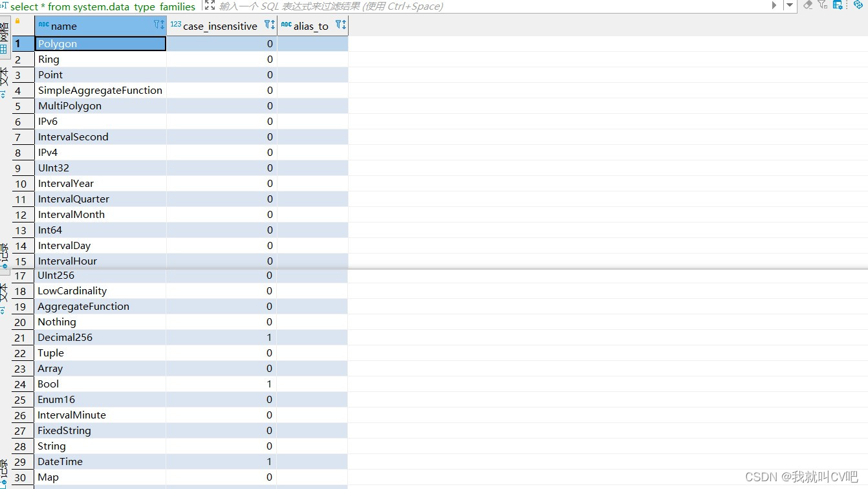Select the IntervalQuarter cell
Screen dimensions: 868x489
[x=101, y=199]
